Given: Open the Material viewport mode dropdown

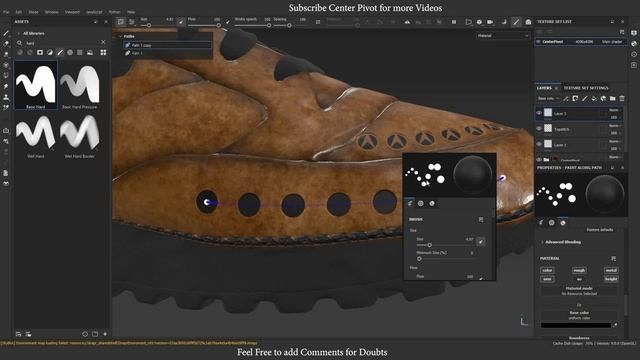Looking at the screenshot, I should click(x=503, y=36).
